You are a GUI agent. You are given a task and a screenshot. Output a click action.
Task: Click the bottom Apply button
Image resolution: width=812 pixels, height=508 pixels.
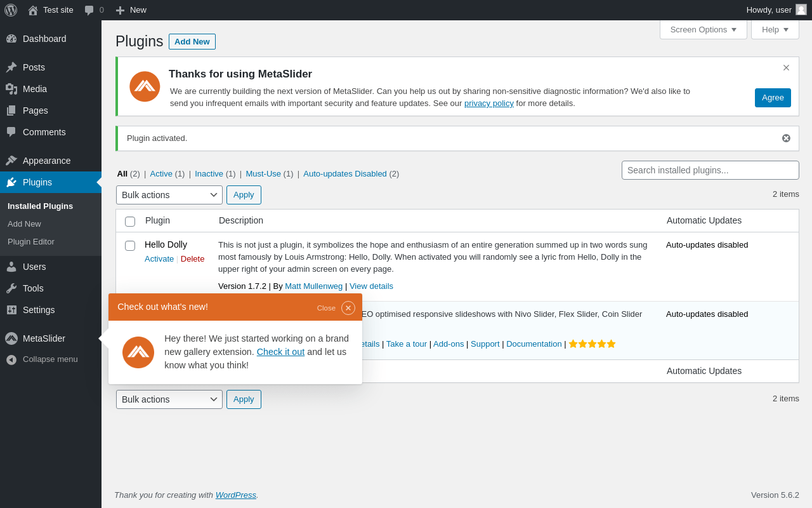tap(244, 399)
